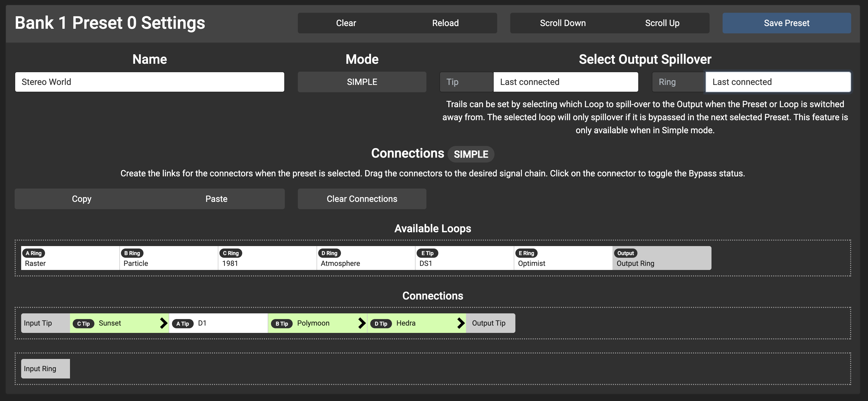Click the E Ring badge on Optimist

point(526,253)
